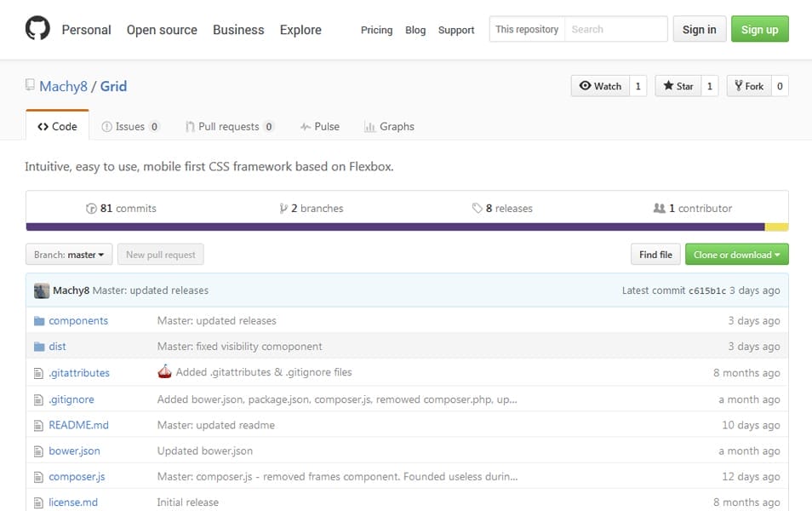Open the dist folder link
The width and height of the screenshot is (812, 511).
[58, 346]
